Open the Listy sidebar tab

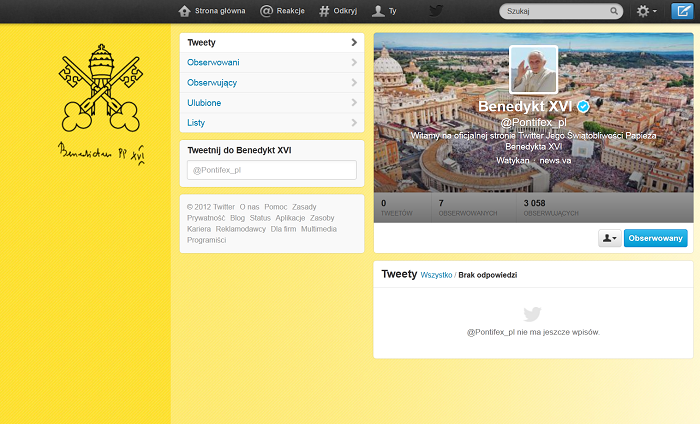click(272, 123)
